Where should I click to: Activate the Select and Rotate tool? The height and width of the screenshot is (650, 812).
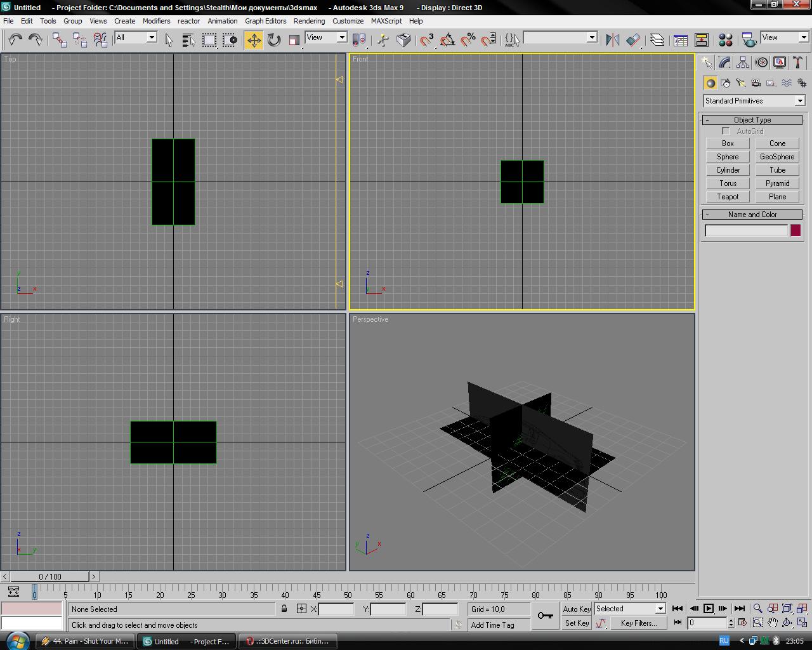pos(274,40)
